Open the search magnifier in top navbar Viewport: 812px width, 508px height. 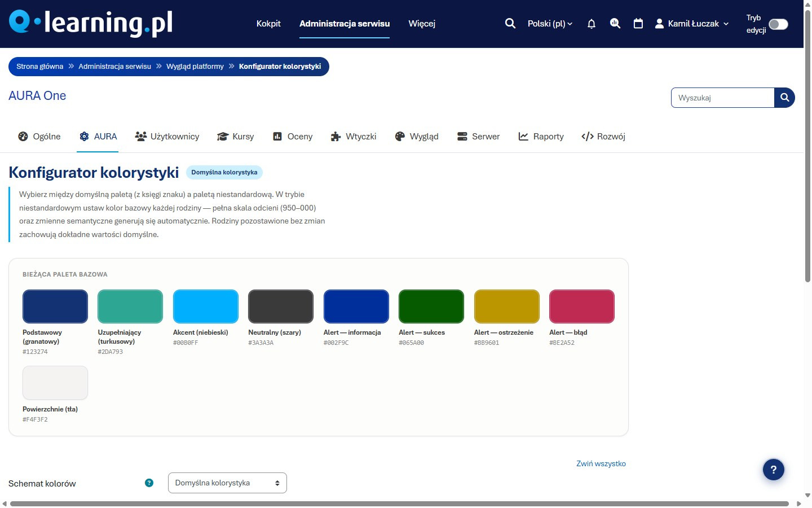click(x=510, y=24)
